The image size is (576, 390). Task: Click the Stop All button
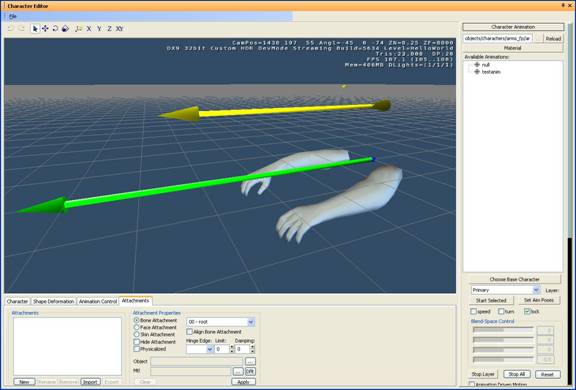pos(516,374)
